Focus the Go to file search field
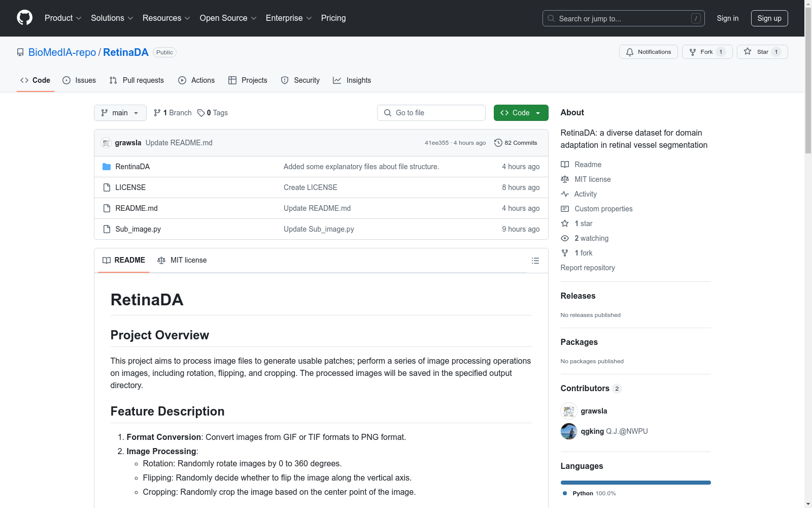812x508 pixels. click(431, 113)
